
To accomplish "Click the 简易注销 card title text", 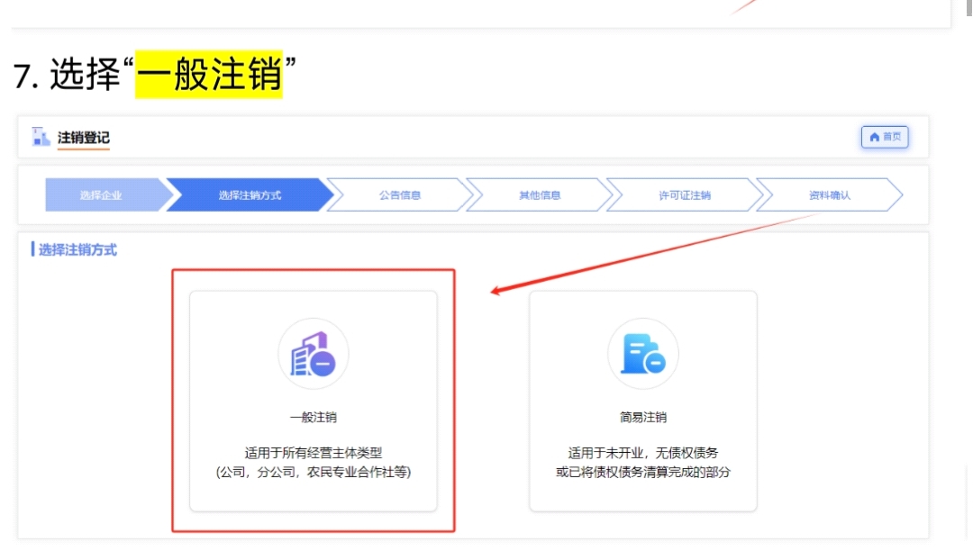I will [x=642, y=417].
